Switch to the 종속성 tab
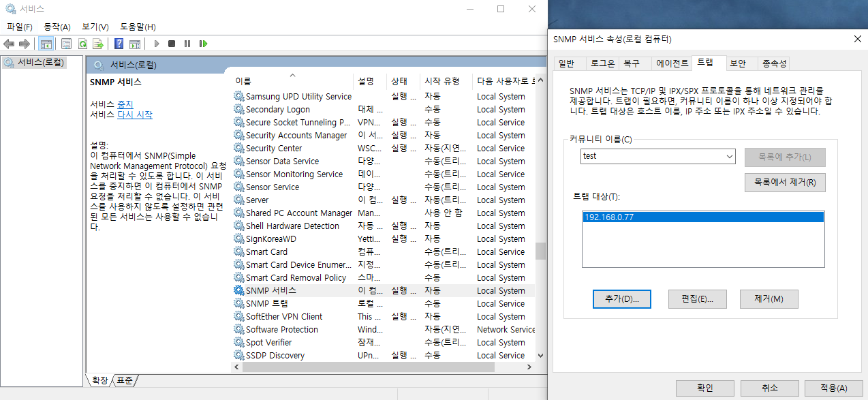 point(774,63)
